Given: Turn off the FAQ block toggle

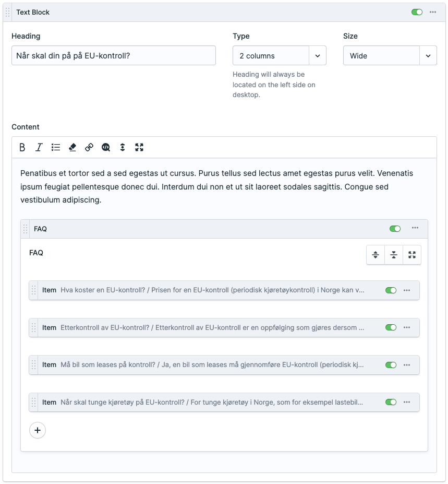Looking at the screenshot, I should 395,228.
